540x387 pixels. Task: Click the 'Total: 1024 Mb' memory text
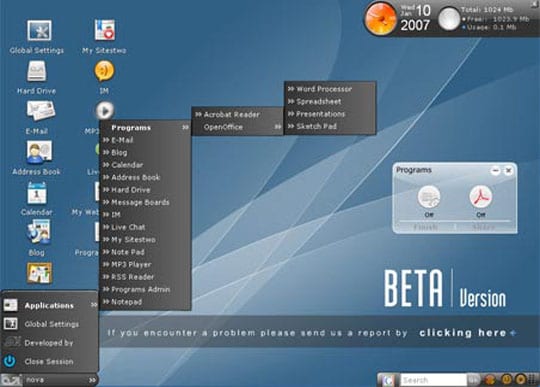pyautogui.click(x=487, y=10)
